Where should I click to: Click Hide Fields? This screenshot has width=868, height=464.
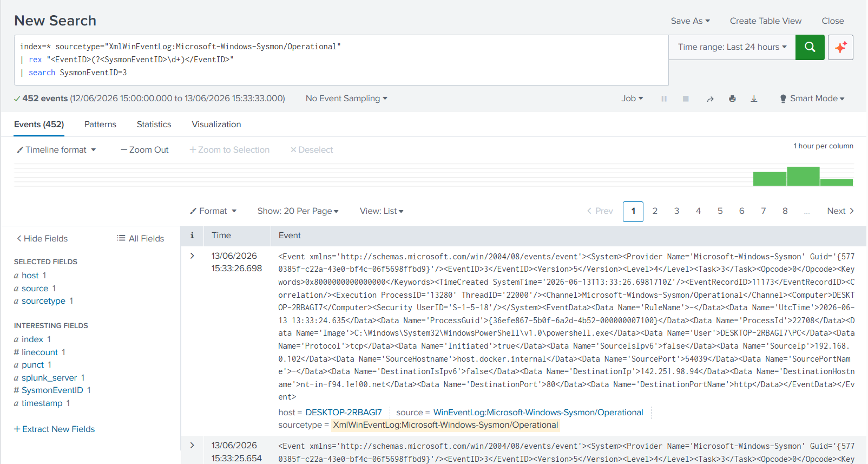pos(42,239)
